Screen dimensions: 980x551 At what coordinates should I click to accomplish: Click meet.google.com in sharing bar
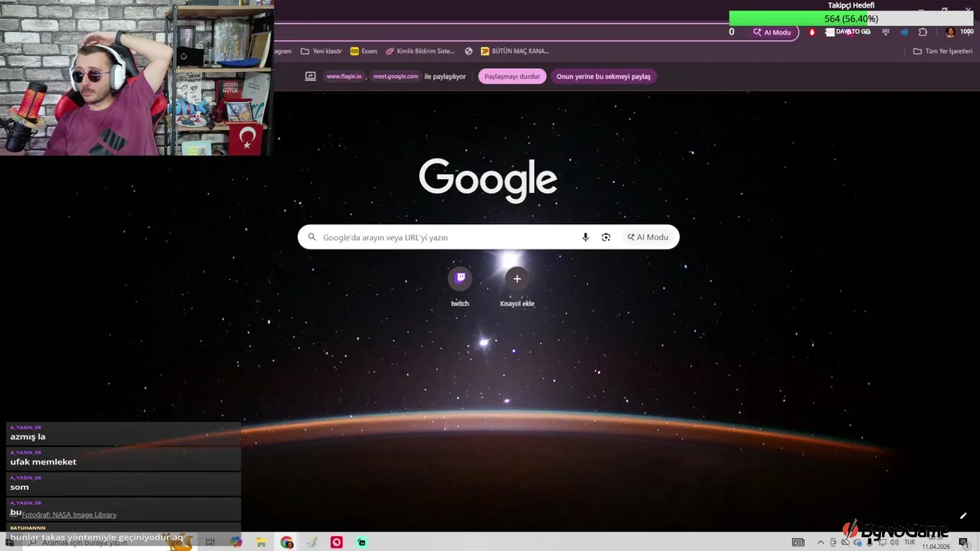396,77
